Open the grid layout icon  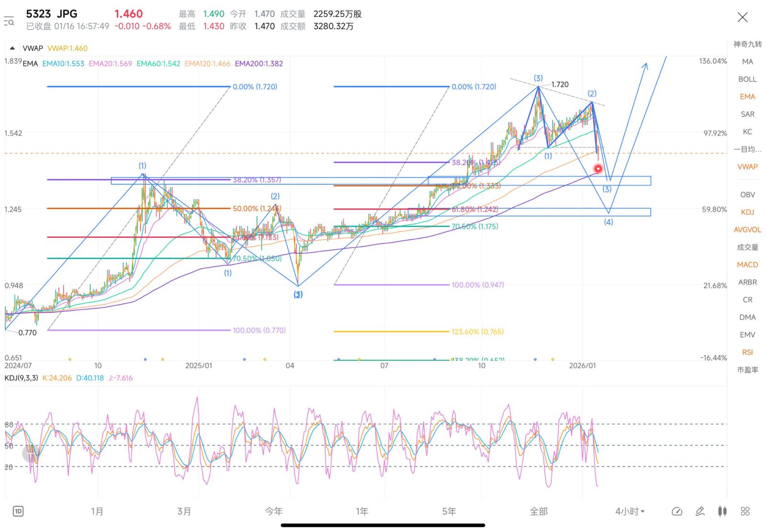(x=745, y=511)
